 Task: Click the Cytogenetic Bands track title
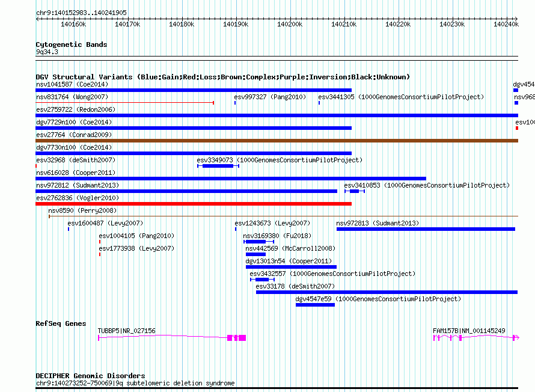coord(72,44)
